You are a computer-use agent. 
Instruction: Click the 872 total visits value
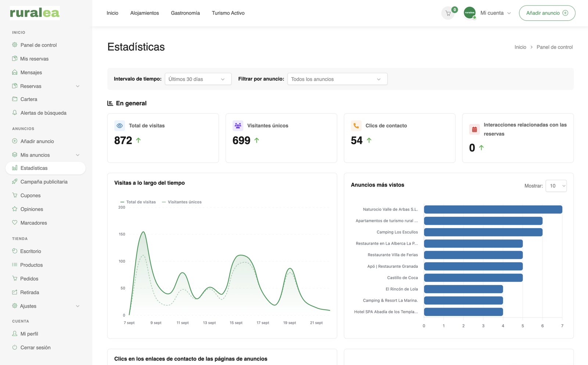point(123,140)
